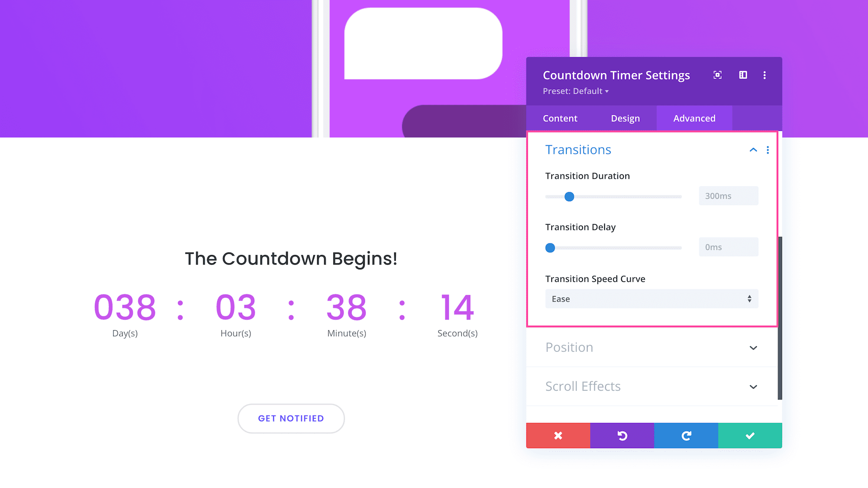Viewport: 868px width, 488px height.
Task: Click the GET NOTIFIED button
Action: click(291, 418)
